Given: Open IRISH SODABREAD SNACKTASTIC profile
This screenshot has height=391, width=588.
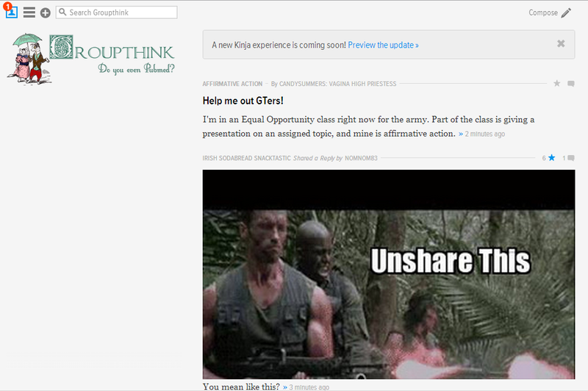Looking at the screenshot, I should (246, 158).
